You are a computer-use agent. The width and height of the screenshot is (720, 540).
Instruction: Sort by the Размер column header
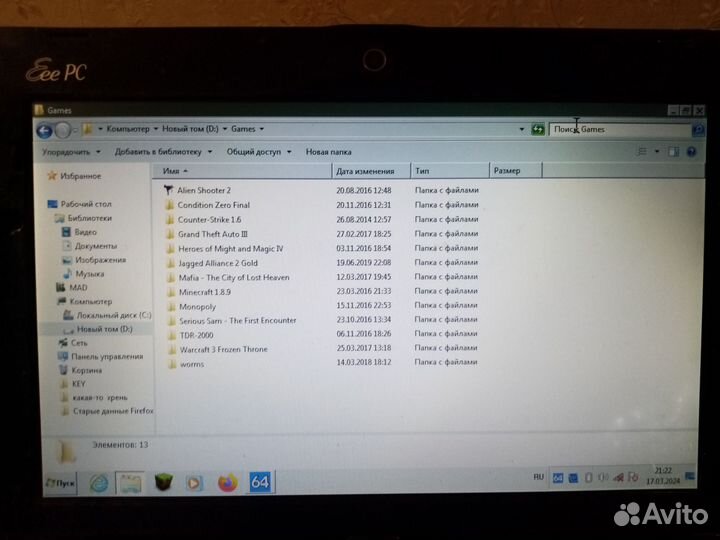516,171
